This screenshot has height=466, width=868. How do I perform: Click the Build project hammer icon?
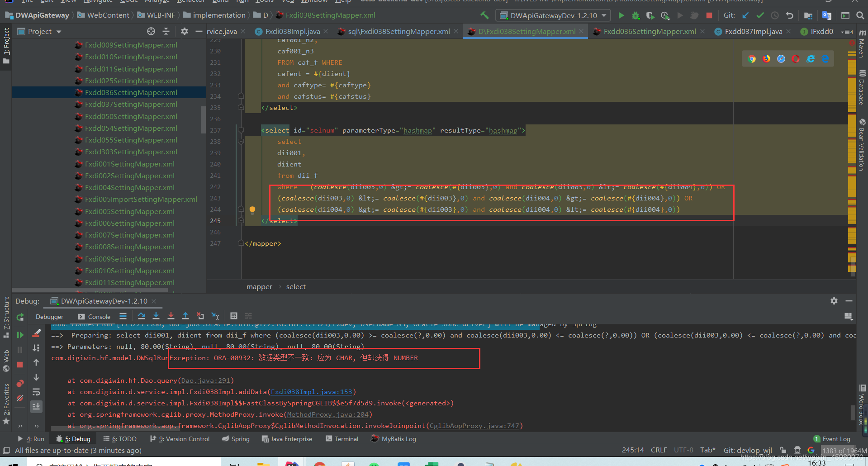[484, 15]
